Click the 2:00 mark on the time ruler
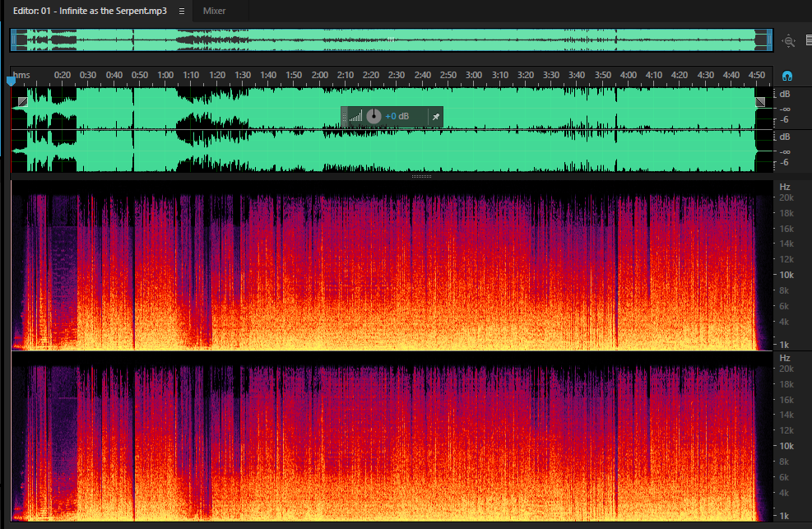This screenshot has width=812, height=529. click(319, 75)
